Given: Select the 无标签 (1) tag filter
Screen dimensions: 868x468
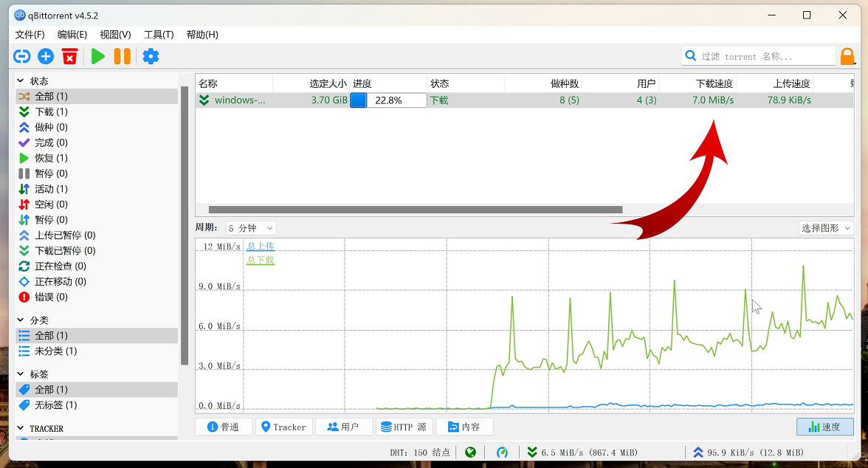Looking at the screenshot, I should [97, 405].
